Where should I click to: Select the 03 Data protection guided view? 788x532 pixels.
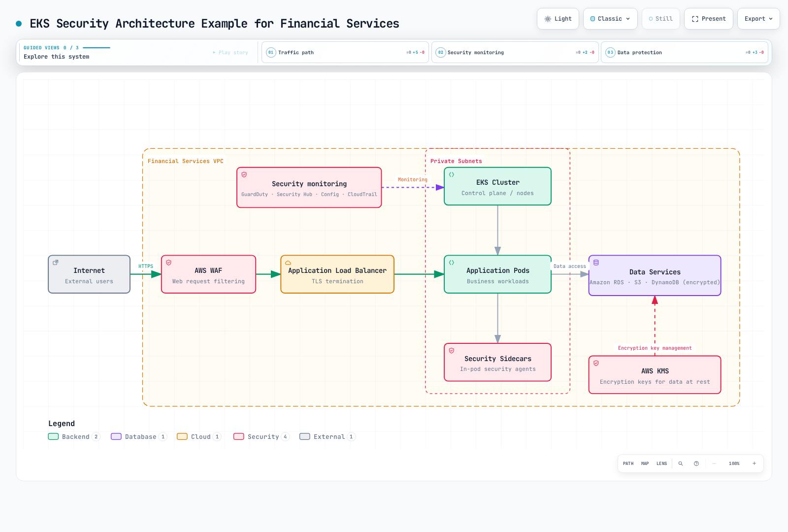click(685, 52)
